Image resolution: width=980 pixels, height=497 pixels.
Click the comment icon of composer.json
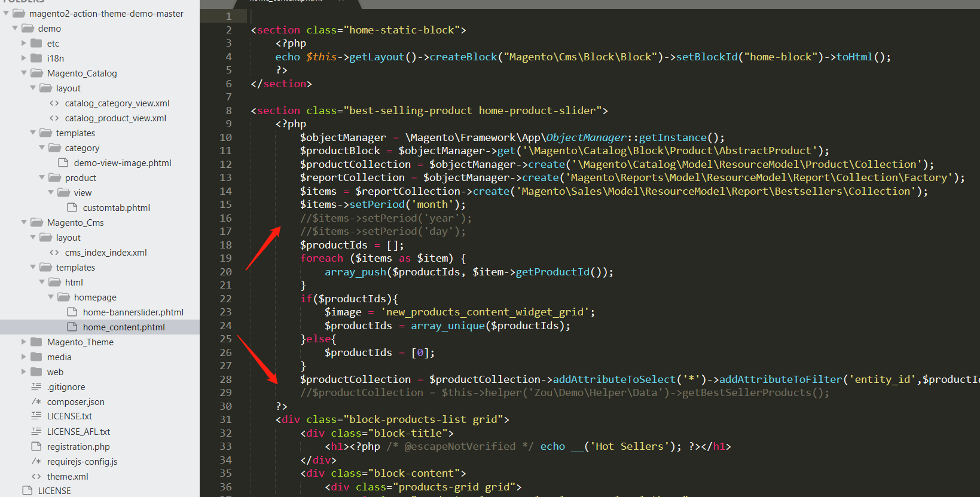coord(36,401)
